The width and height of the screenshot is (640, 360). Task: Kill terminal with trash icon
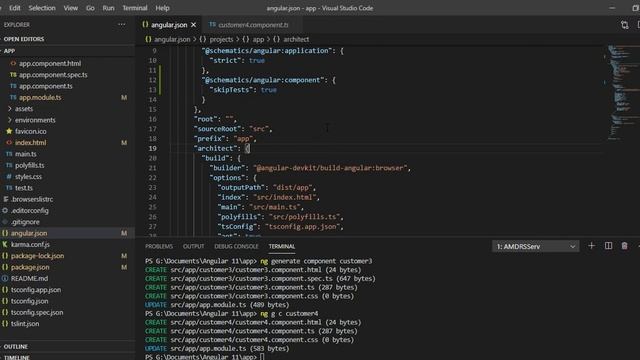[624, 246]
